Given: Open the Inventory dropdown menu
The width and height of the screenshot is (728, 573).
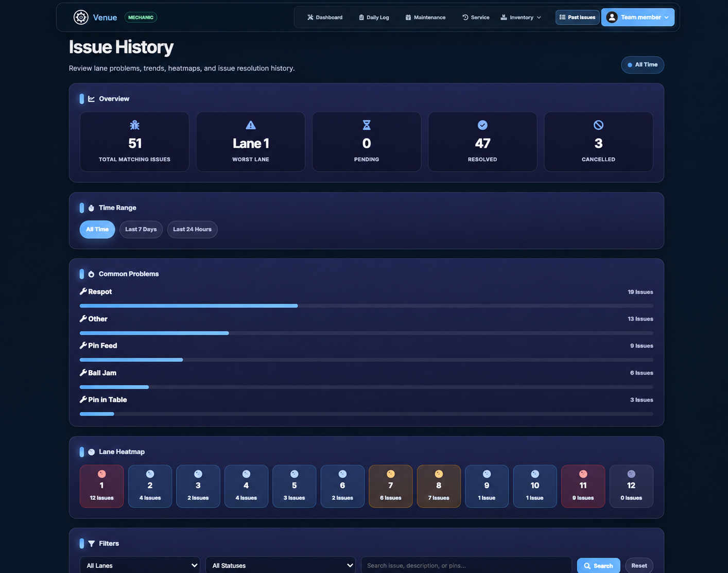Looking at the screenshot, I should tap(521, 18).
